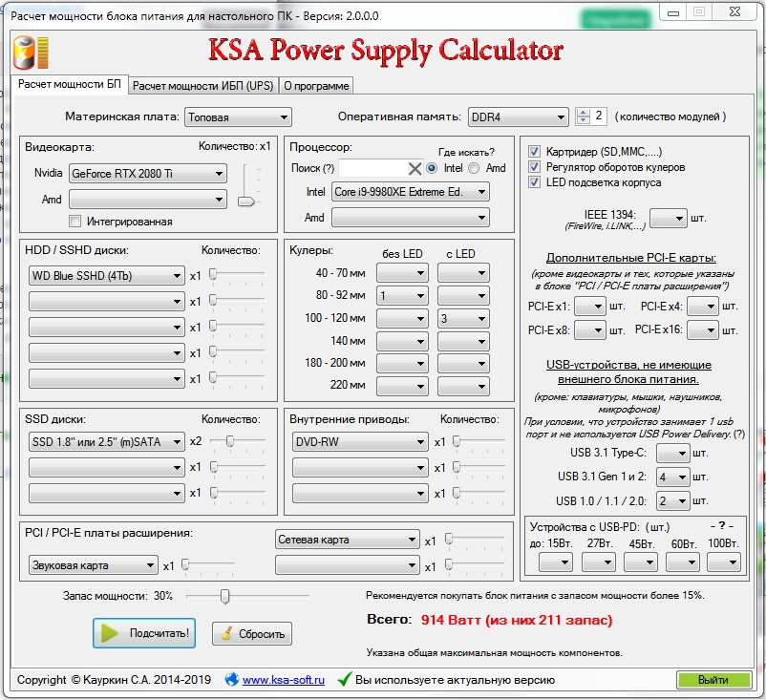Click the globe icon near website link
Image resolution: width=766 pixels, height=700 pixels.
(231, 679)
